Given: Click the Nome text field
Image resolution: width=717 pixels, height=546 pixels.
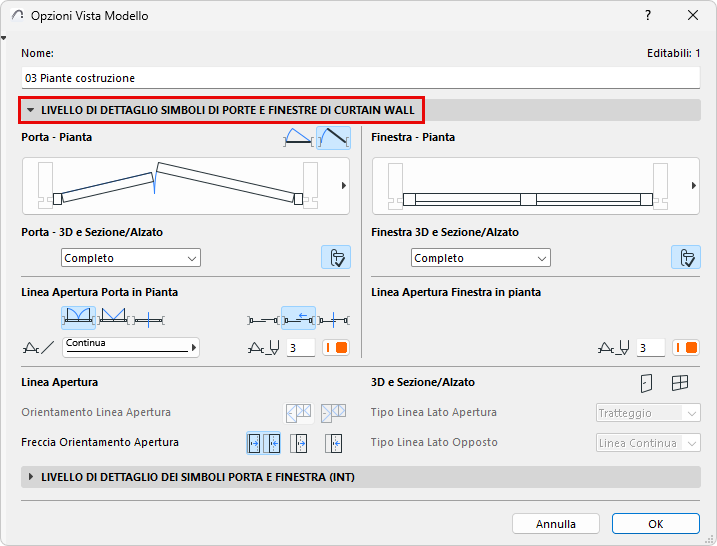Looking at the screenshot, I should (360, 78).
